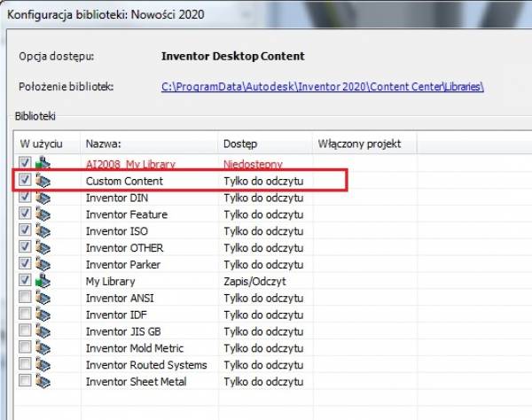Click 'Tylko do odczytu' in Inventor ANSI row
532x420 pixels.
[263, 298]
